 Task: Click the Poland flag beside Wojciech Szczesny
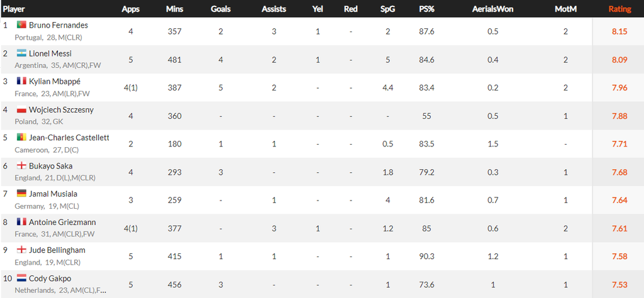[21, 109]
